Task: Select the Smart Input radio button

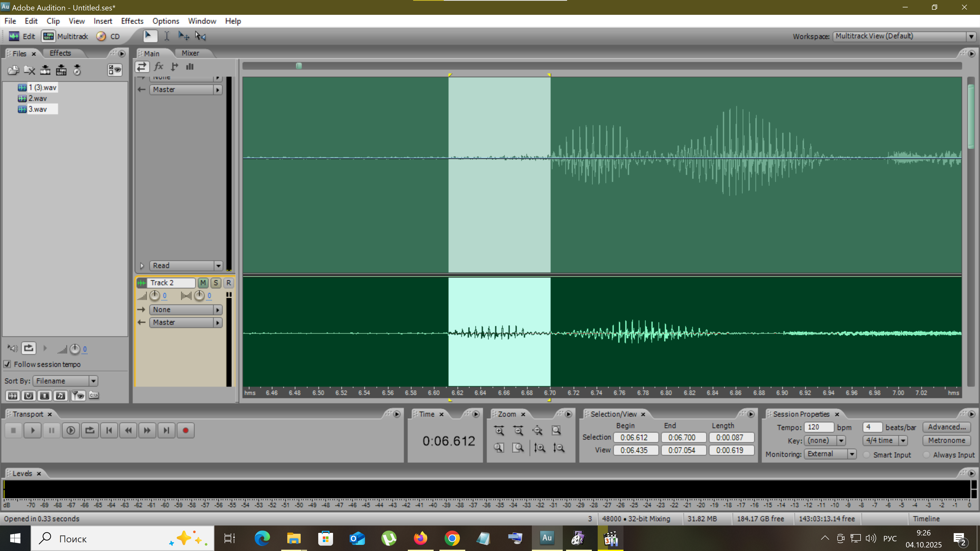Action: point(867,455)
